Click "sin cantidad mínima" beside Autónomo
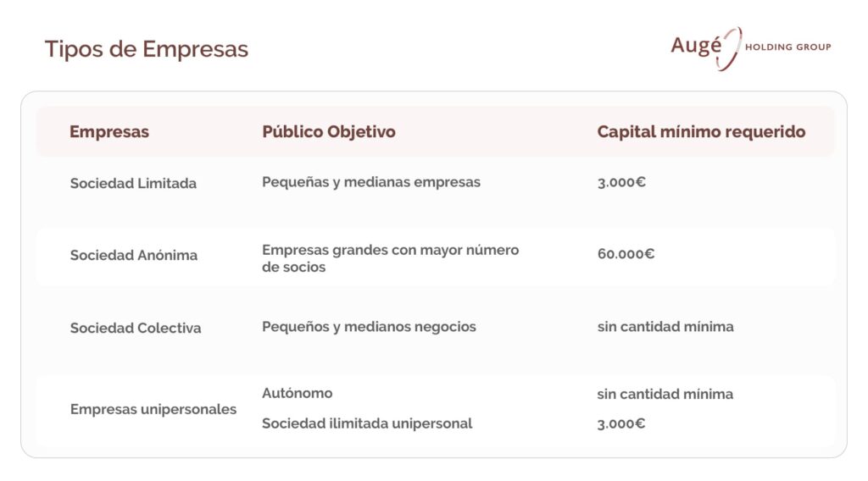Screen dimensions: 868x481 click(x=665, y=394)
